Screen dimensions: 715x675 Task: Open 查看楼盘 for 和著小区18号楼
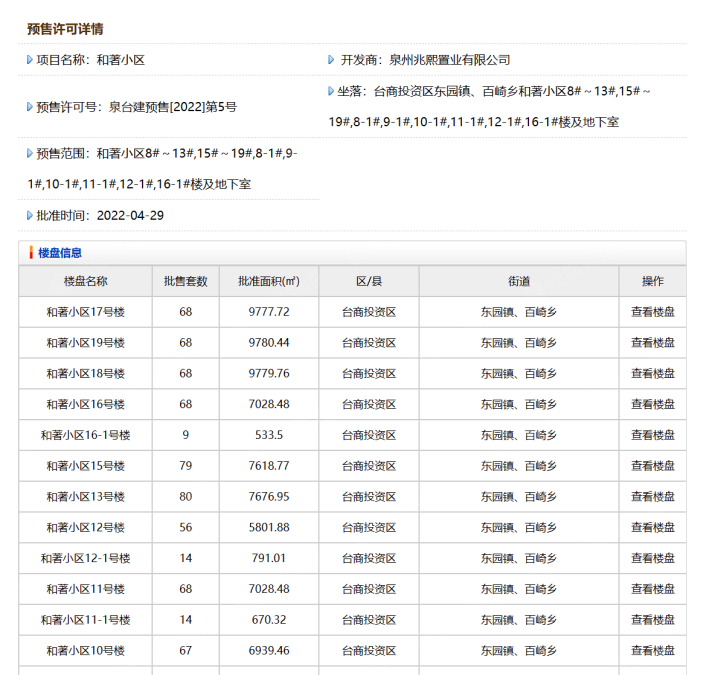[653, 374]
